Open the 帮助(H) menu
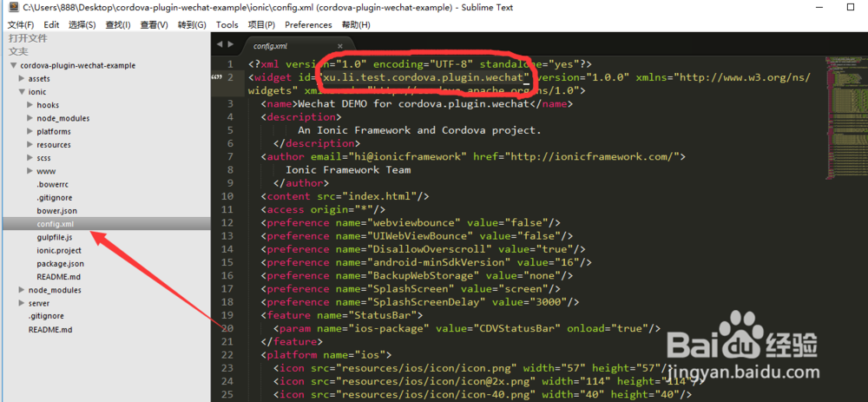The height and width of the screenshot is (402, 868). point(356,25)
